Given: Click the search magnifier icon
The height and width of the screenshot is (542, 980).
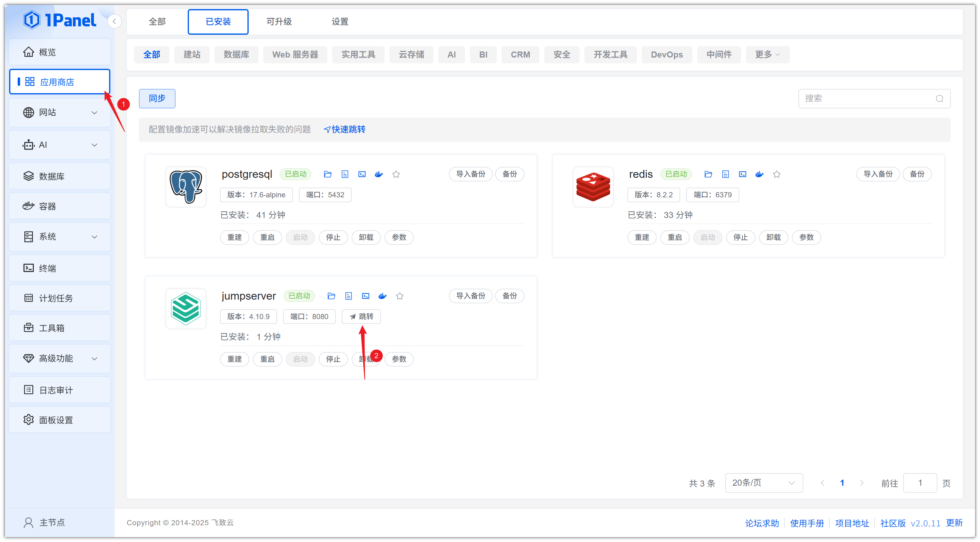Looking at the screenshot, I should 939,98.
